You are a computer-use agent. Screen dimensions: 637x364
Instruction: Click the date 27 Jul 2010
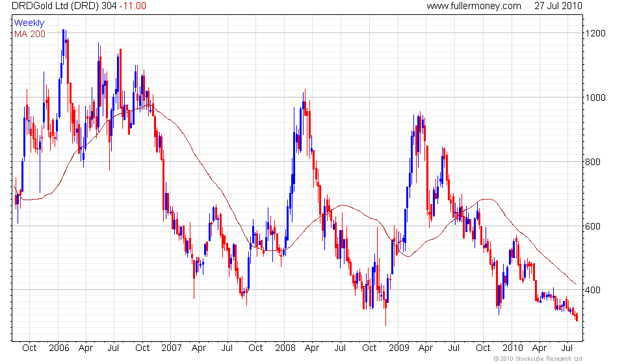point(558,6)
